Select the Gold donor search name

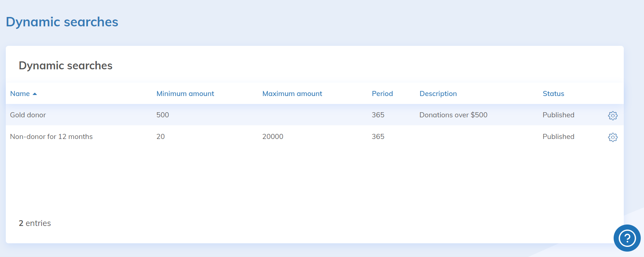[x=28, y=115]
